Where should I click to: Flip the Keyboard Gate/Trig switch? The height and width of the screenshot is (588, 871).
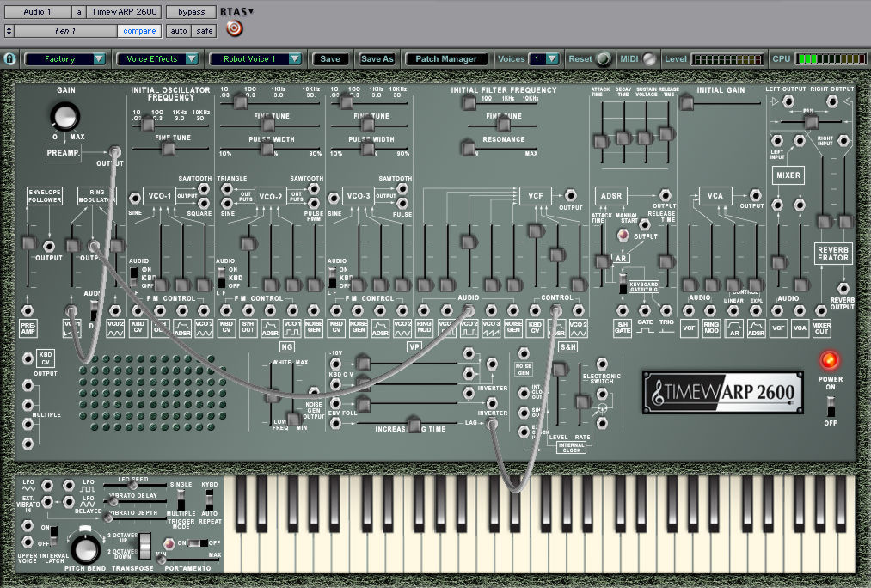(x=623, y=285)
